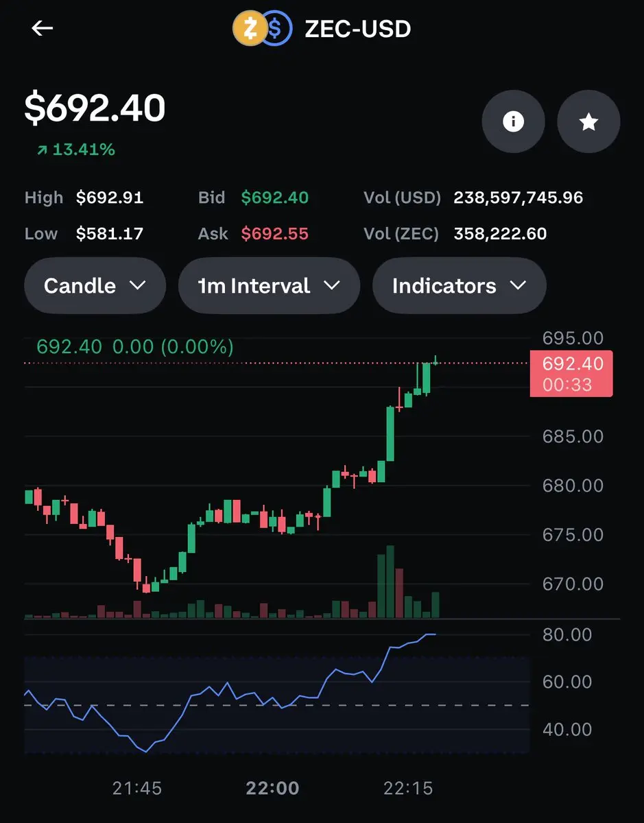Tap the Zcash coin logo
The width and height of the screenshot is (644, 823).
click(249, 29)
